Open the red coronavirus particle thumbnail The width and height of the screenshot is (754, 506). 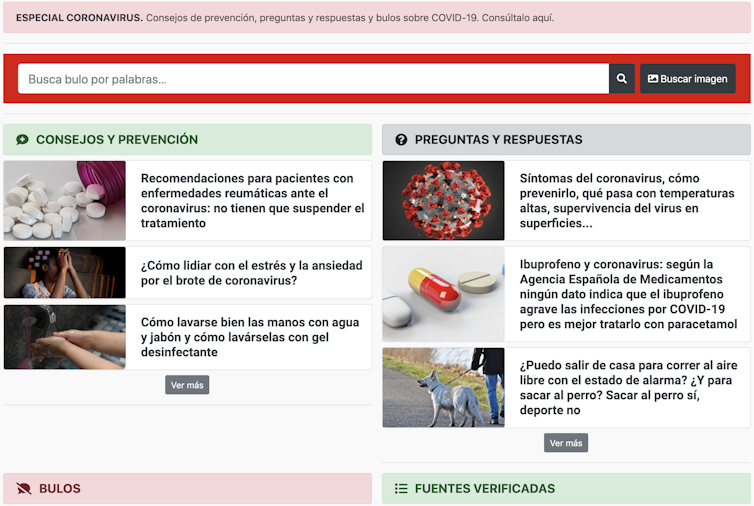443,201
